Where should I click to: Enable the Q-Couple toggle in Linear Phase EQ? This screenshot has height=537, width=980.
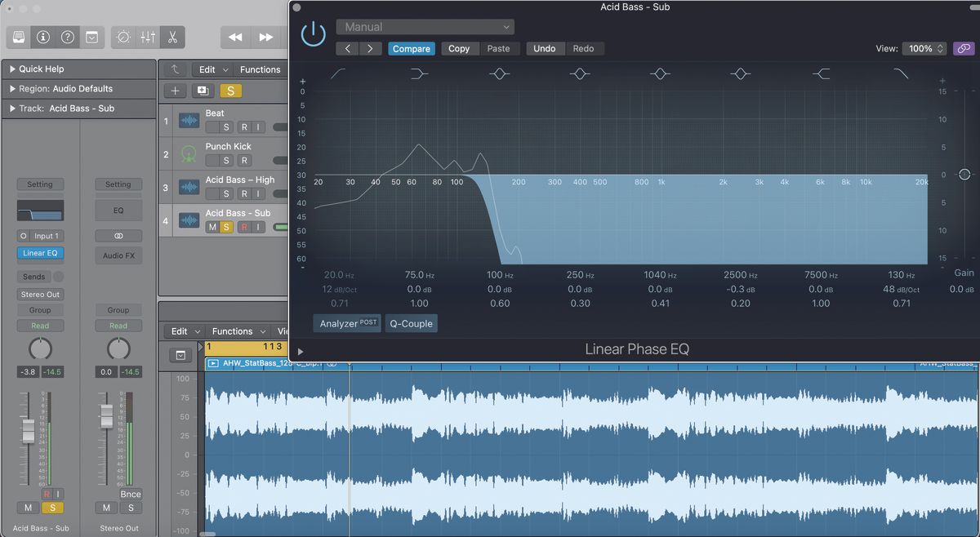click(x=411, y=323)
